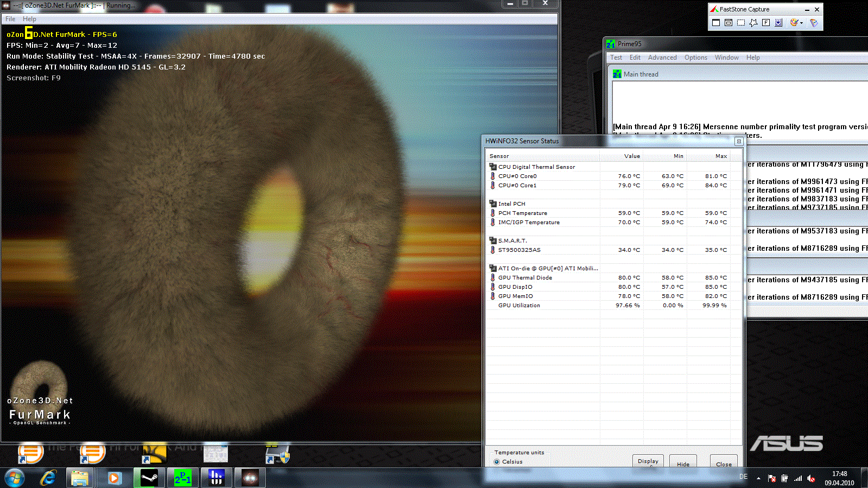Click the Sensor column header
The height and width of the screenshot is (488, 868).
pos(543,156)
